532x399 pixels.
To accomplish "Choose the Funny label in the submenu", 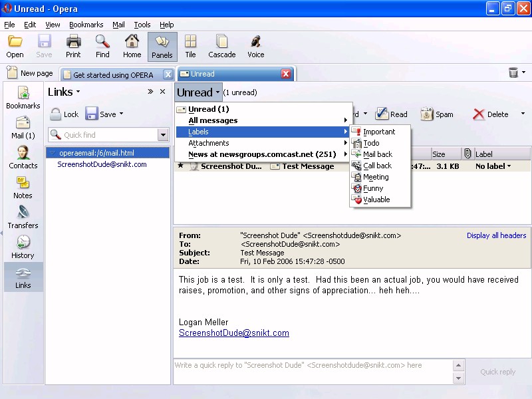I will [x=373, y=188].
